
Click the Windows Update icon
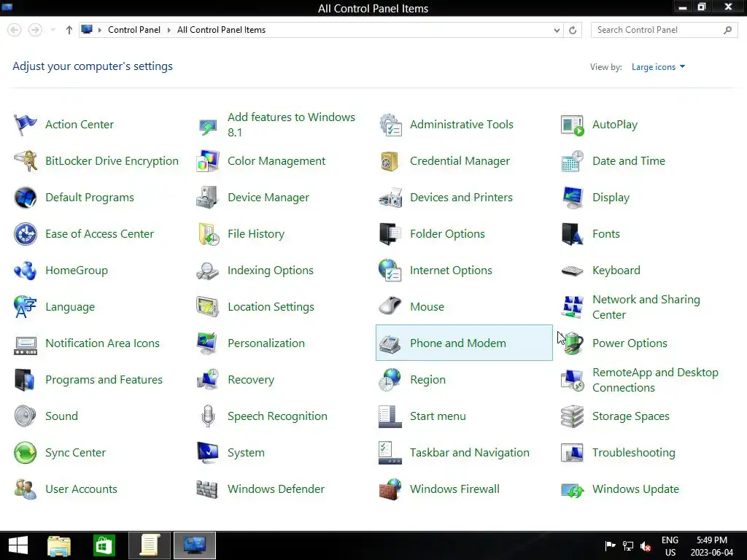(573, 489)
